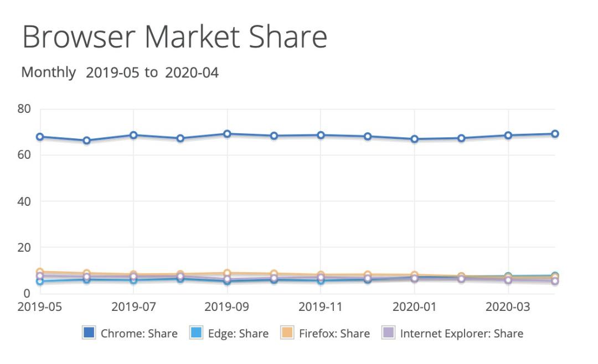Open the 2020-04 end date picker
The width and height of the screenshot is (598, 364).
click(x=192, y=72)
